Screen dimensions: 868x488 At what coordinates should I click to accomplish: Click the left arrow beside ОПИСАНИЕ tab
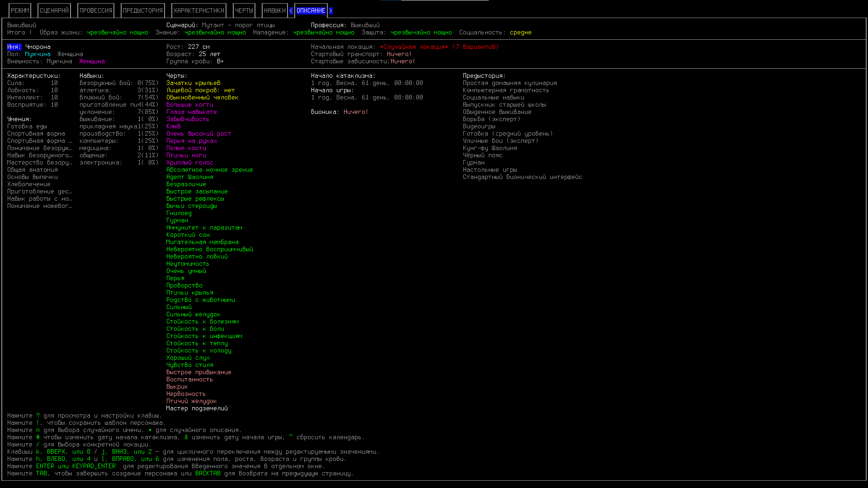[291, 11]
